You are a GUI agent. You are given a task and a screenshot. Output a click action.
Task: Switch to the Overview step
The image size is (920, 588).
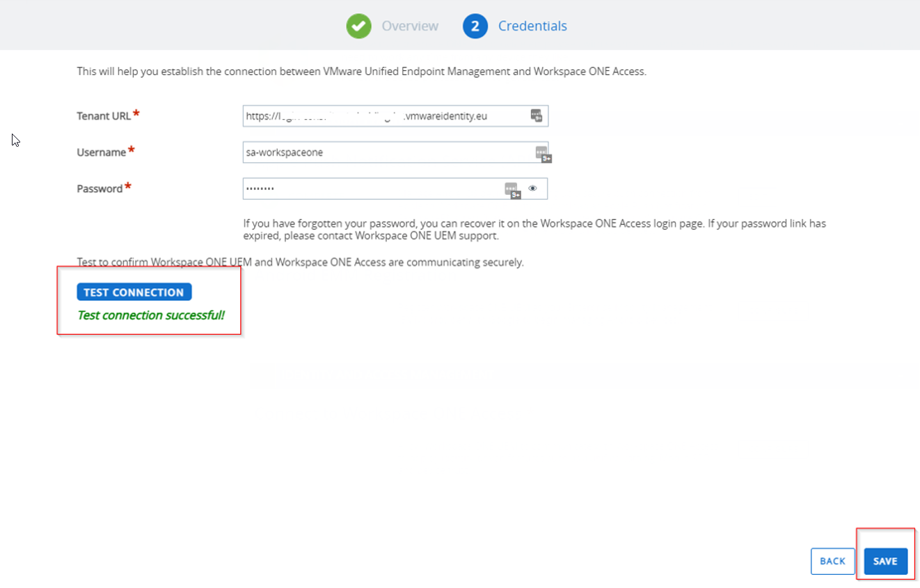click(x=410, y=26)
